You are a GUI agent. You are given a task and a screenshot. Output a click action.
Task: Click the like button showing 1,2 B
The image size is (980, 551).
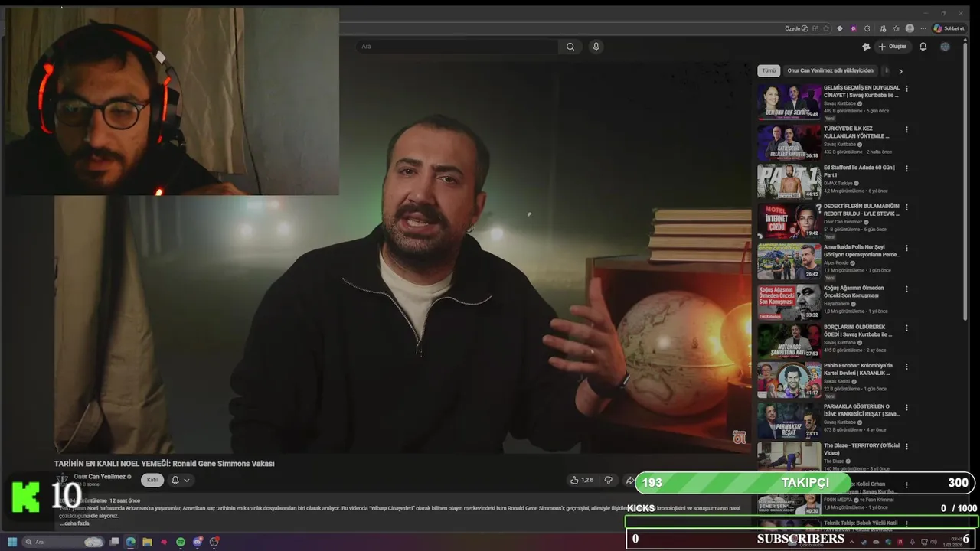582,480
